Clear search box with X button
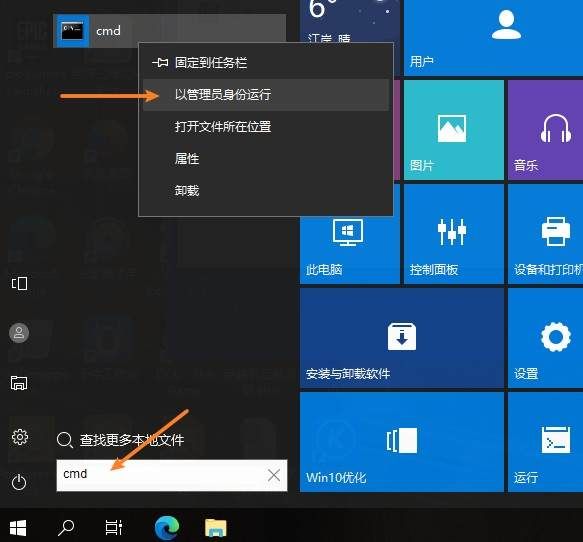This screenshot has width=583, height=542. (x=274, y=475)
